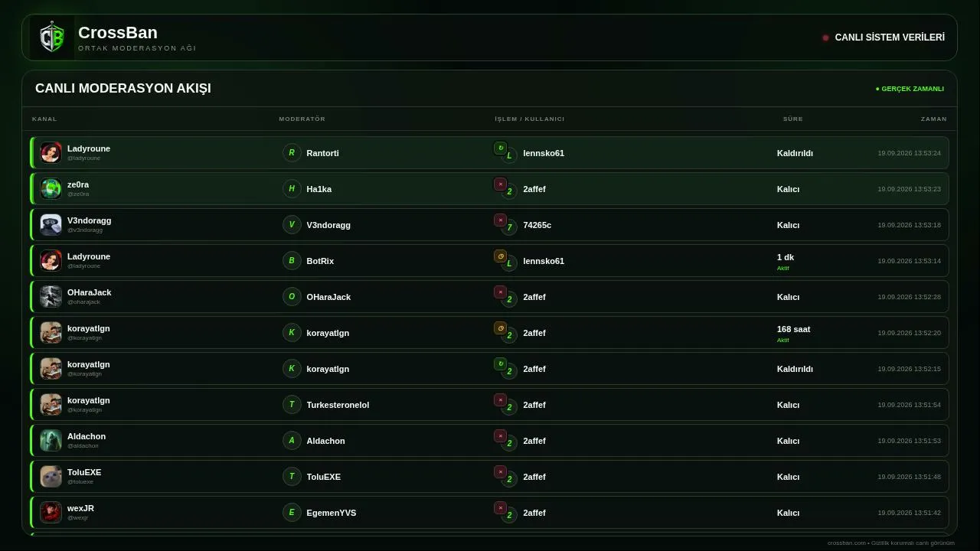This screenshot has width=980, height=551.
Task: Click the H moderator badge next to Ha1ka
Action: coord(292,189)
